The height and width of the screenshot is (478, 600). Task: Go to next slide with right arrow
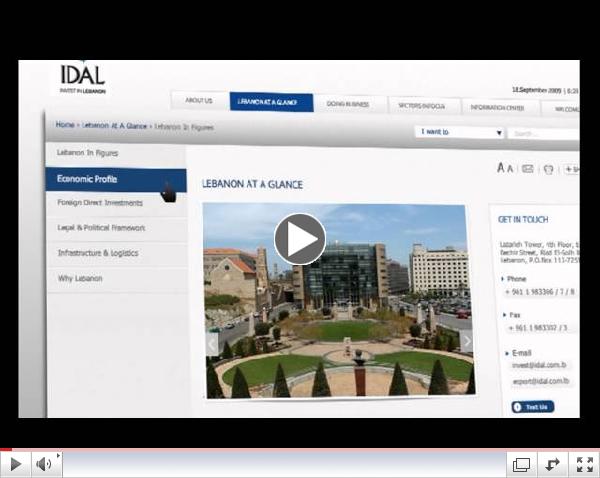pos(467,341)
